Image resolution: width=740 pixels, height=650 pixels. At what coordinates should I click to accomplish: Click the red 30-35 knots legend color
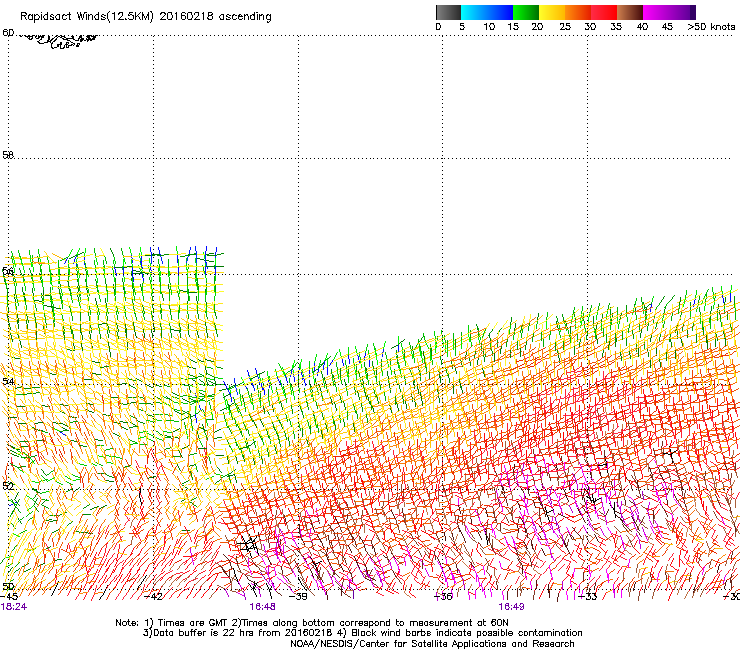[x=604, y=12]
